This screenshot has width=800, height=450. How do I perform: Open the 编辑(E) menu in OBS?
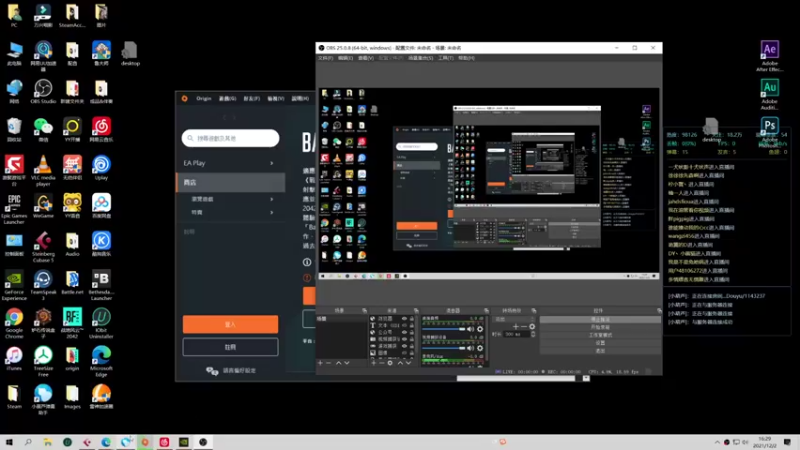(x=345, y=58)
